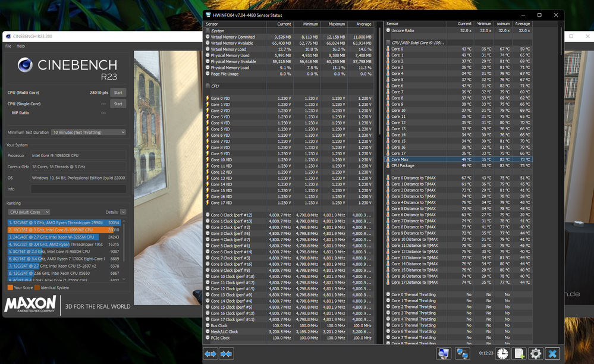Click the Your Score orange legend swatch
594x364 pixels.
pos(10,287)
